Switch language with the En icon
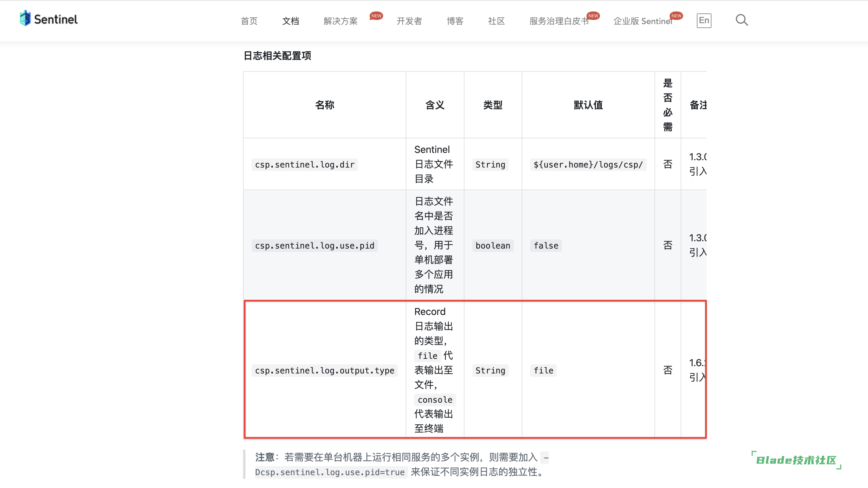868x488 pixels. (x=704, y=20)
